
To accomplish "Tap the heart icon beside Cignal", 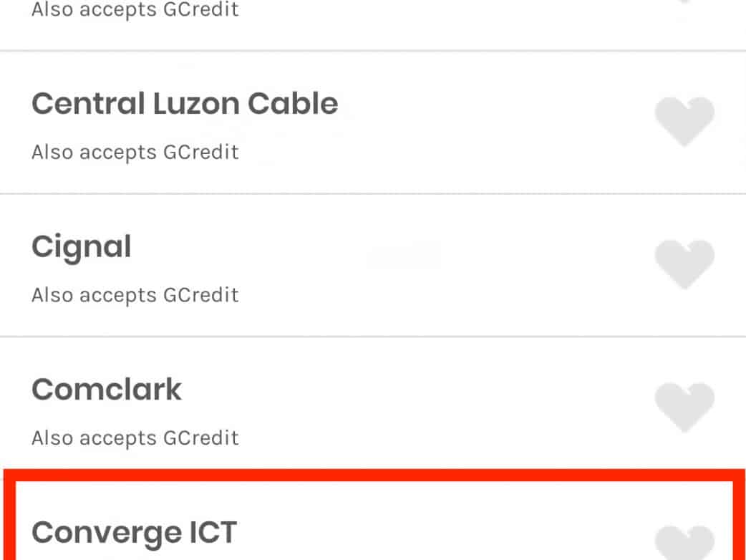I will tap(684, 264).
